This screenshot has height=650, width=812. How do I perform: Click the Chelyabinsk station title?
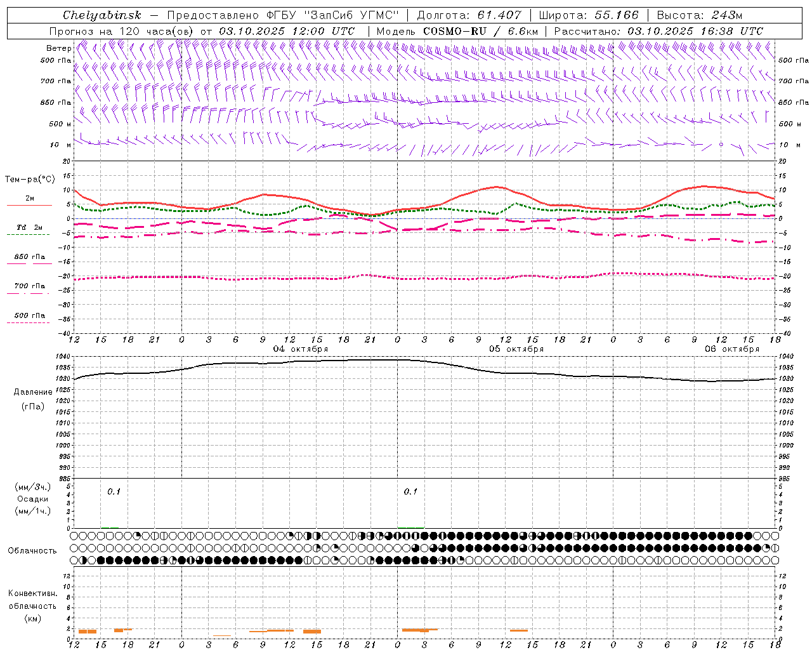102,15
